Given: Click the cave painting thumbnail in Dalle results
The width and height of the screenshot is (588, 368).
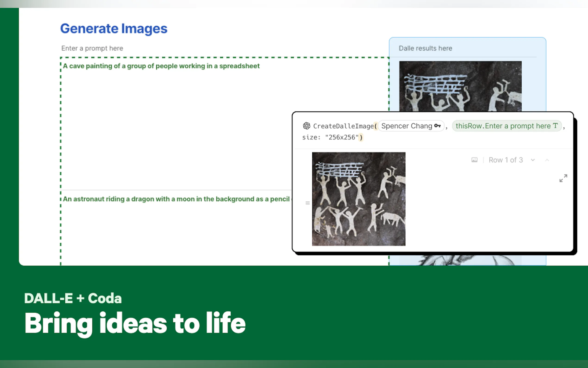Looking at the screenshot, I should tap(460, 86).
